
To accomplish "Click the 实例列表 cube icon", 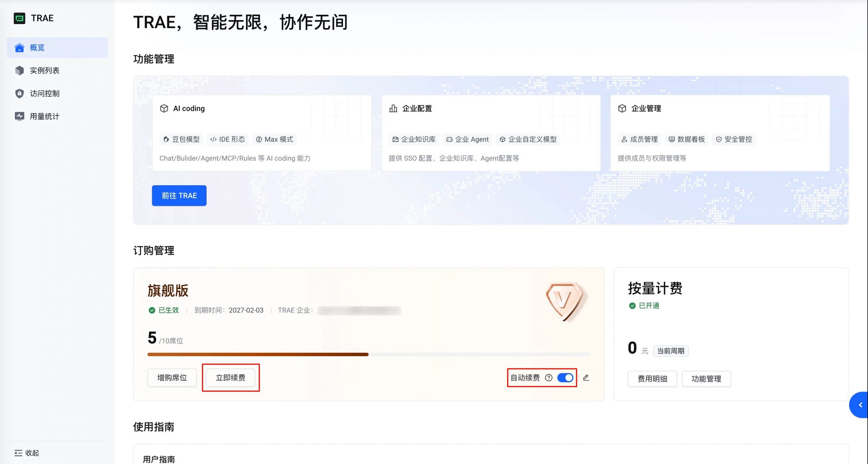I will click(x=19, y=70).
